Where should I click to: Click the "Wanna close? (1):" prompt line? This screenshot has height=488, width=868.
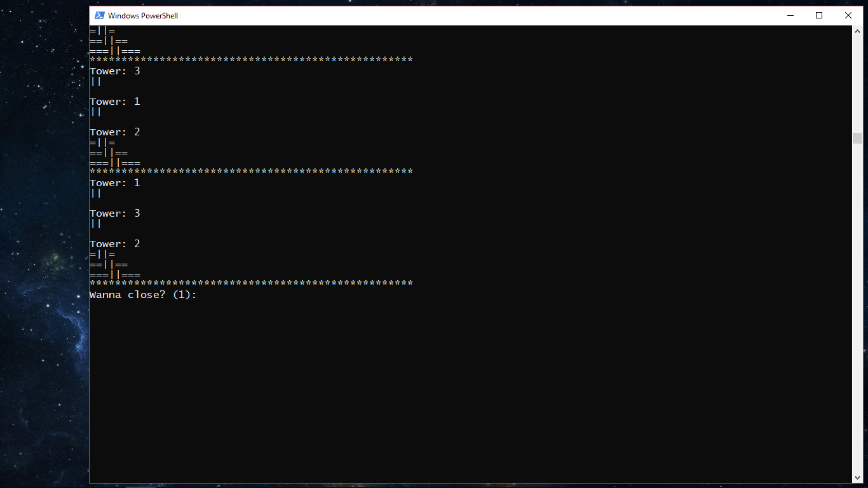143,295
